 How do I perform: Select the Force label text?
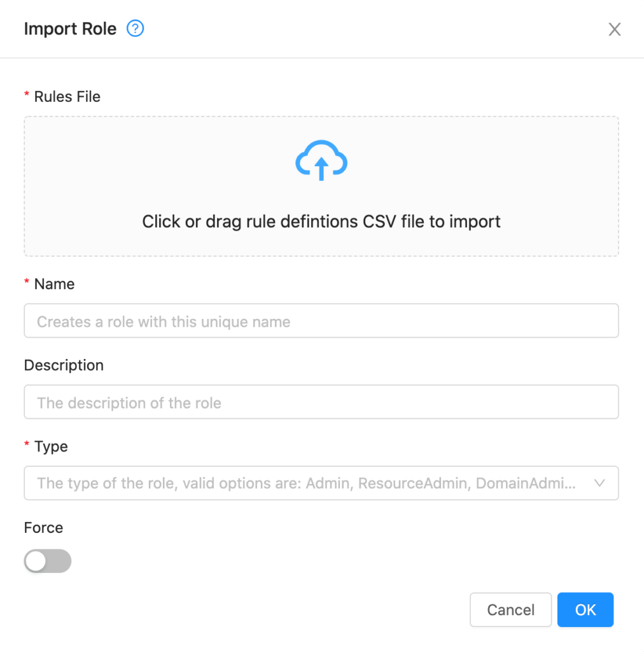(x=43, y=528)
